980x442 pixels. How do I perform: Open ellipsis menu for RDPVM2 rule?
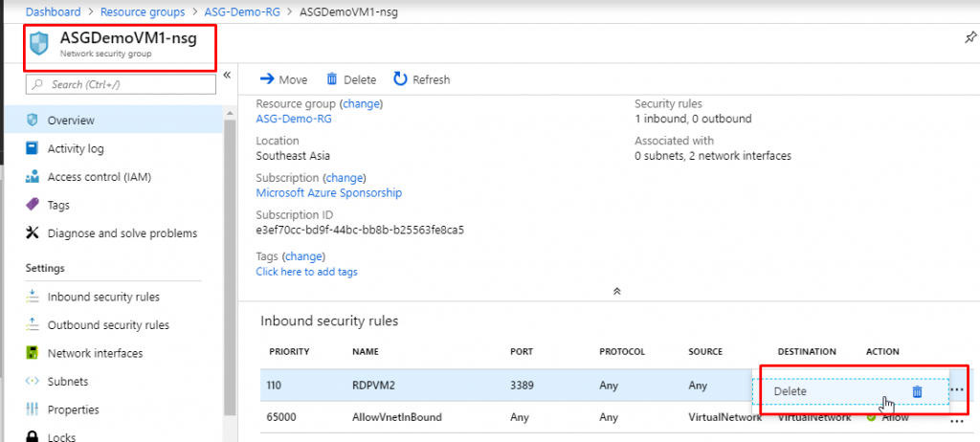point(957,390)
